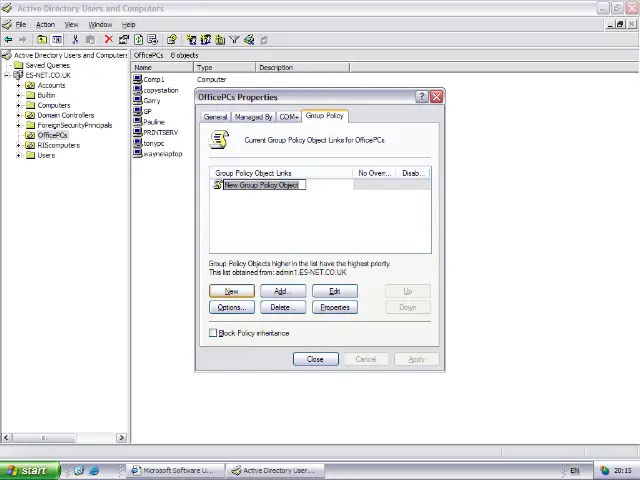The image size is (640, 480).
Task: Expand the ForeignSecurityPrincipals tree node
Action: click(x=18, y=125)
